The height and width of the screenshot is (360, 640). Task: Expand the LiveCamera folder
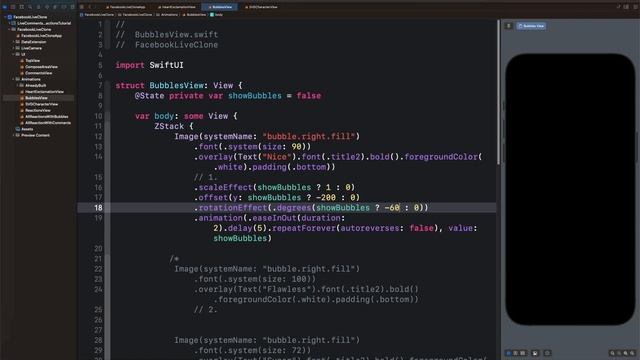13,48
